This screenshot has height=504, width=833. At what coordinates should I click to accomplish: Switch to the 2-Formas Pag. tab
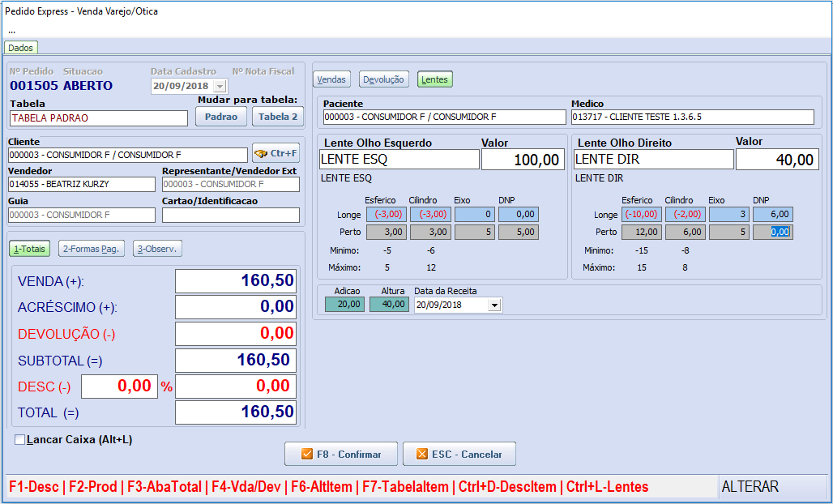(x=91, y=249)
